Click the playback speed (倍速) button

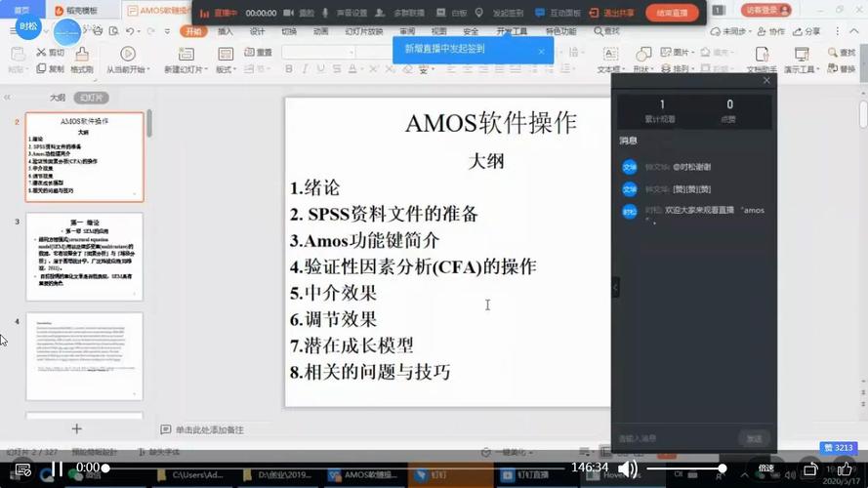pyautogui.click(x=766, y=468)
